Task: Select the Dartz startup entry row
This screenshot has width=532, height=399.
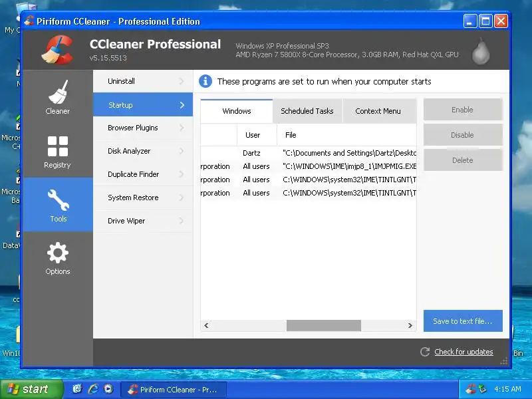Action: point(309,153)
